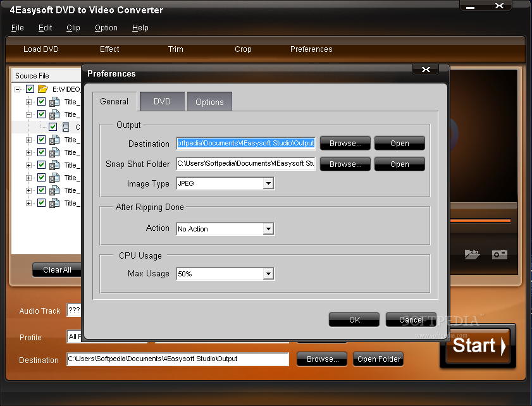Image resolution: width=532 pixels, height=406 pixels.
Task: Expand the last Title tree node
Action: click(x=29, y=203)
